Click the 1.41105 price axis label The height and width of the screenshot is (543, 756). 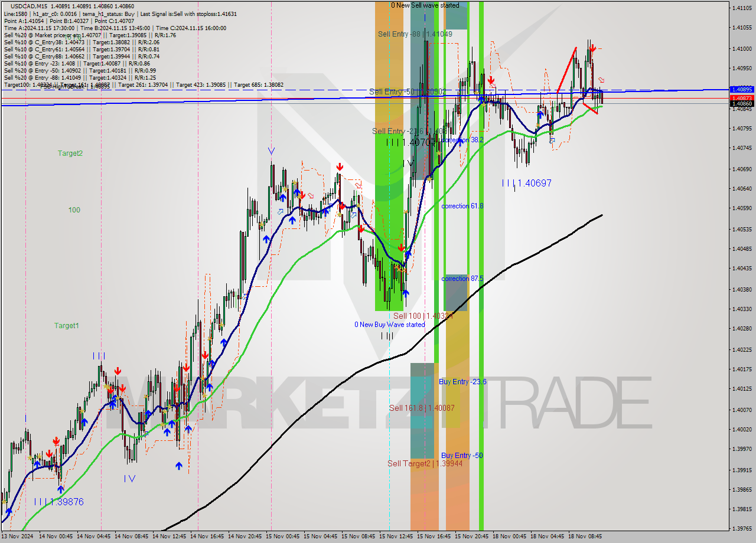click(x=742, y=8)
